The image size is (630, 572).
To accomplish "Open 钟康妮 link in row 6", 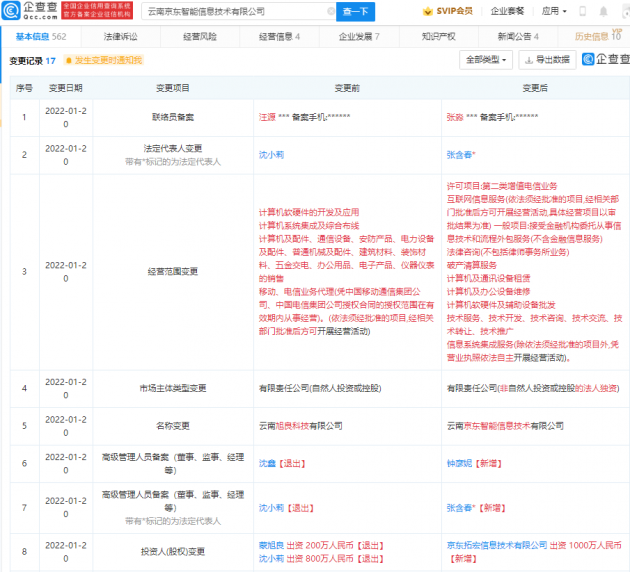I will pyautogui.click(x=459, y=464).
